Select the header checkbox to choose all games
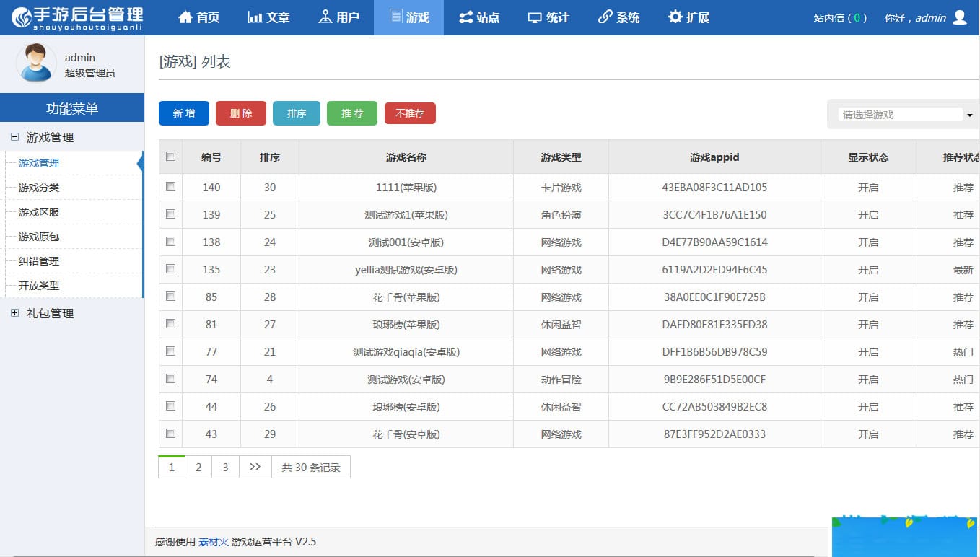This screenshot has width=980, height=557. [170, 156]
